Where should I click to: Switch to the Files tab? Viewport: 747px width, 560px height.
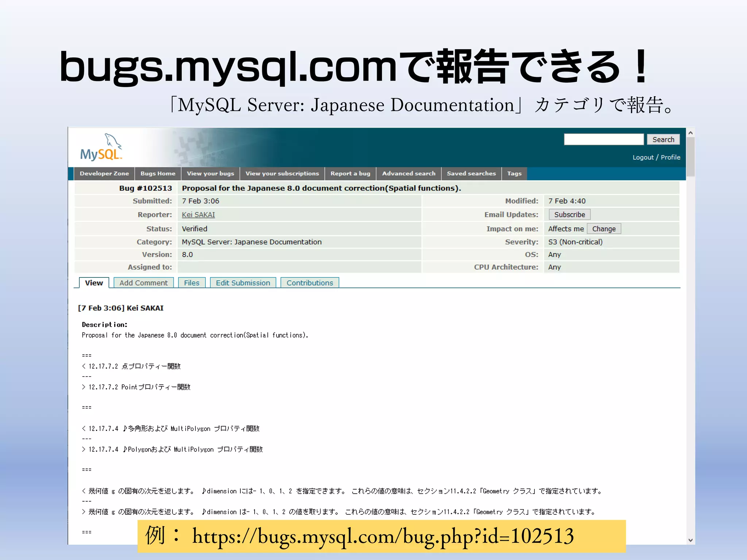tap(191, 283)
